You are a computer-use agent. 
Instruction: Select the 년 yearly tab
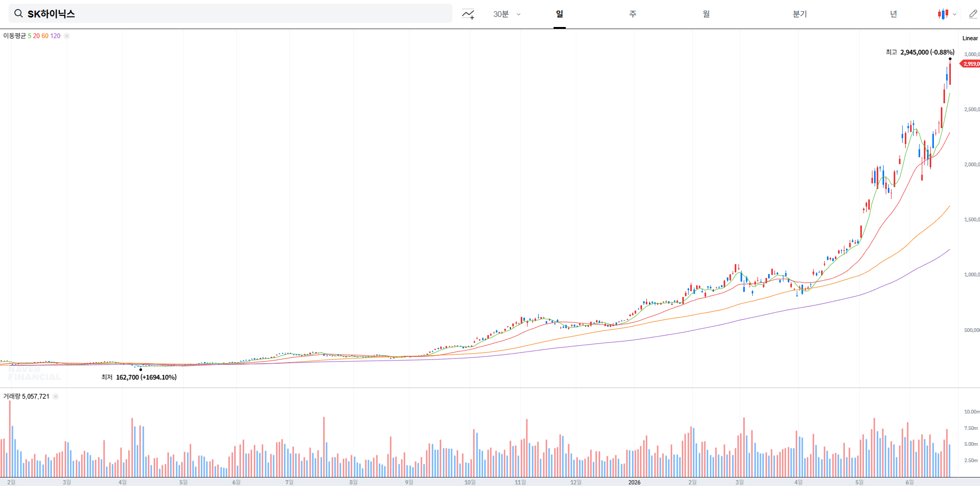tap(894, 14)
